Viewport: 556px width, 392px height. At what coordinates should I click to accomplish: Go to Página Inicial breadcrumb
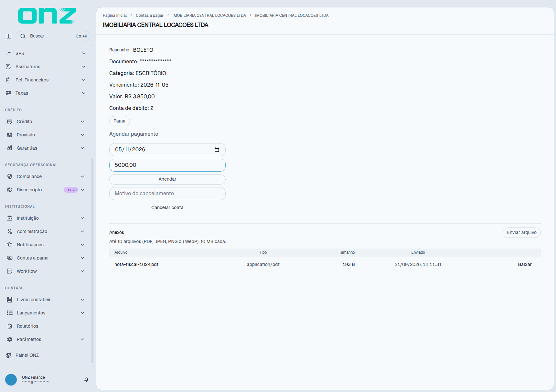point(115,16)
